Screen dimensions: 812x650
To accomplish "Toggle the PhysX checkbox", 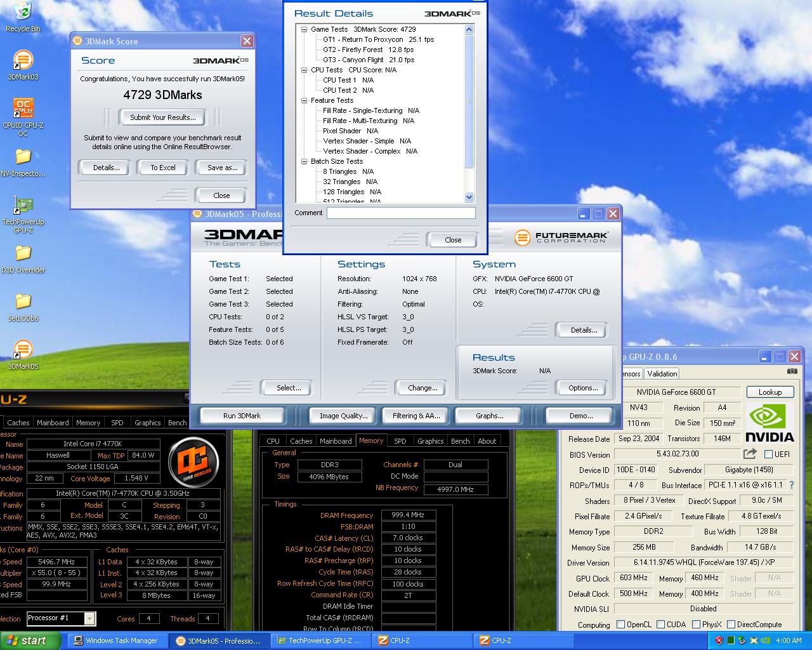I will (x=696, y=625).
